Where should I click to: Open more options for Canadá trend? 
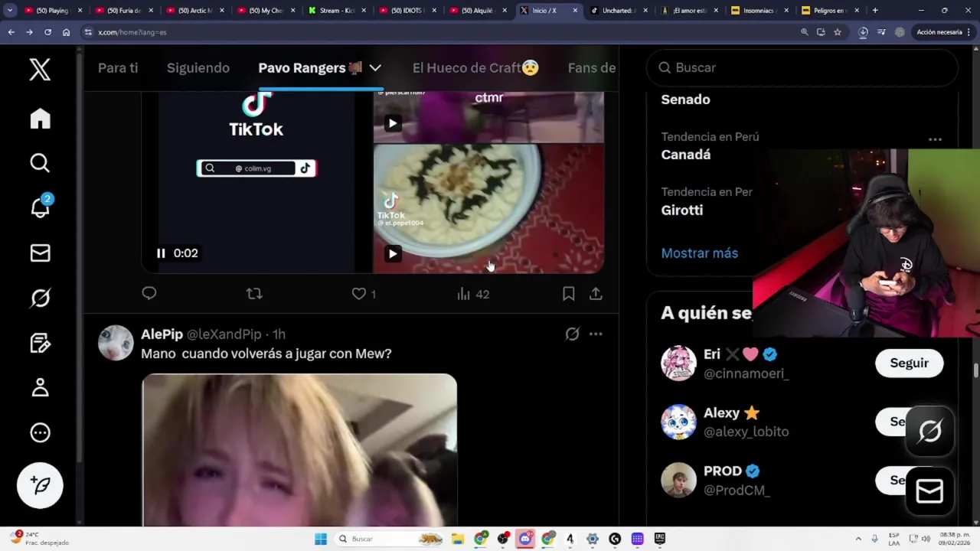click(935, 139)
